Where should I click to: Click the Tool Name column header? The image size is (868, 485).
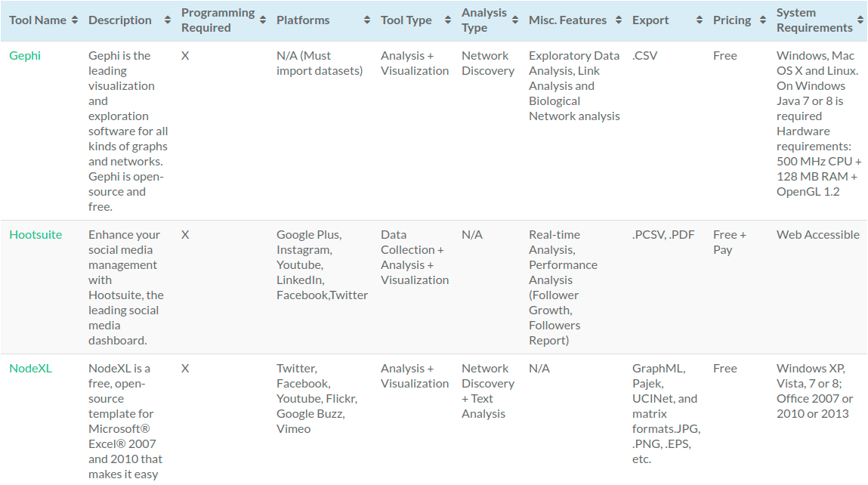38,20
